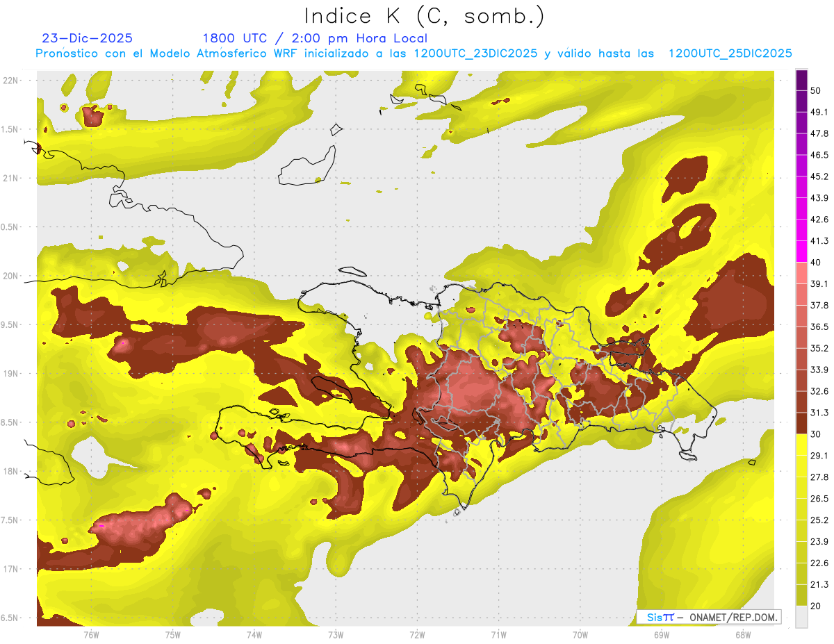Click the 69W longitude label

click(x=662, y=635)
